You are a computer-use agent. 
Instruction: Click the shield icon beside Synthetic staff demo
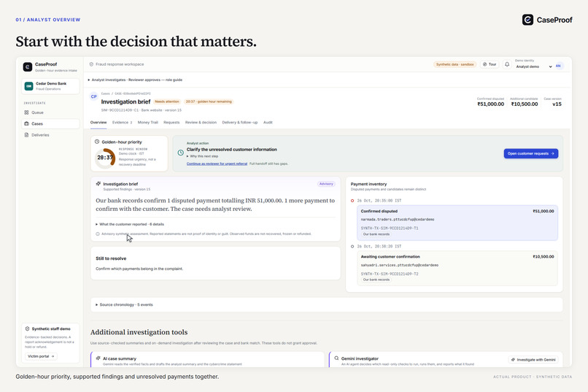[x=28, y=328]
